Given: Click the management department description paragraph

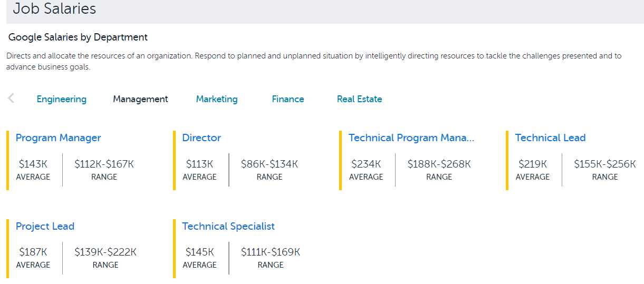Looking at the screenshot, I should tap(314, 62).
